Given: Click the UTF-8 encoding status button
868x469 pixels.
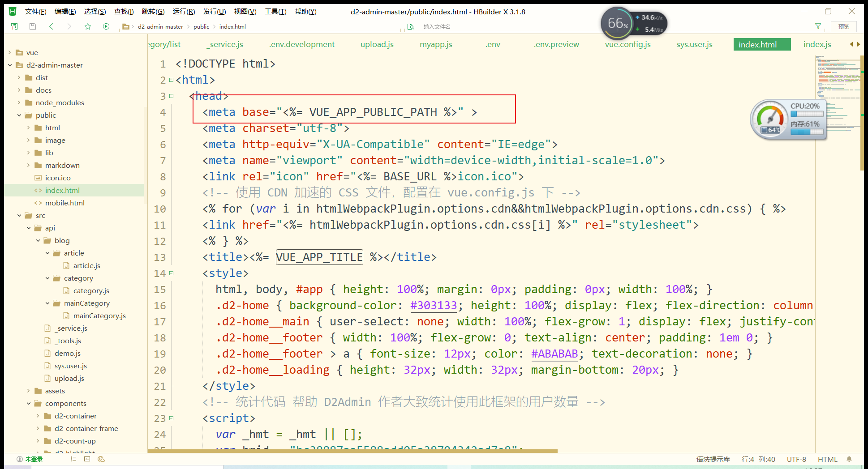Looking at the screenshot, I should tap(796, 459).
